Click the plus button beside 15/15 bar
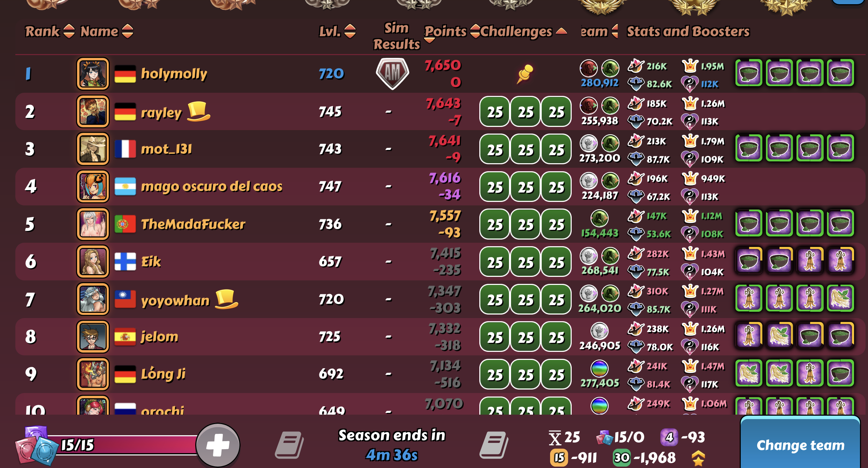 218,445
